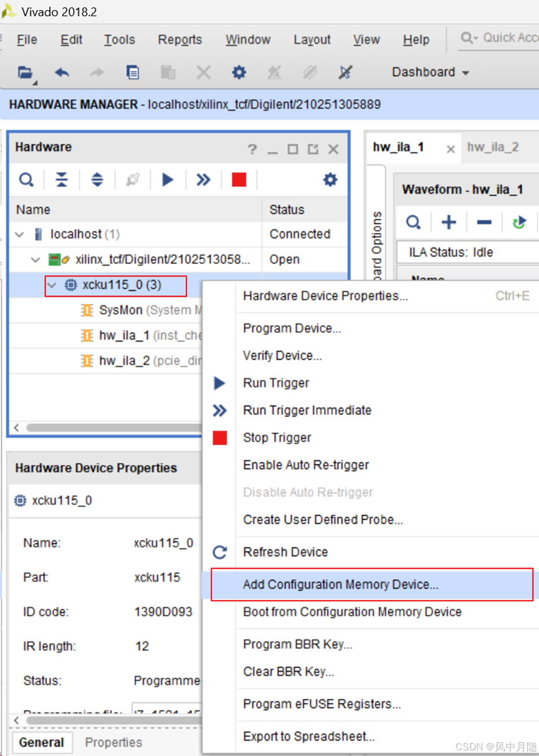539x756 pixels.
Task: Click plus Add icon in Waveform toolbar
Action: [449, 222]
